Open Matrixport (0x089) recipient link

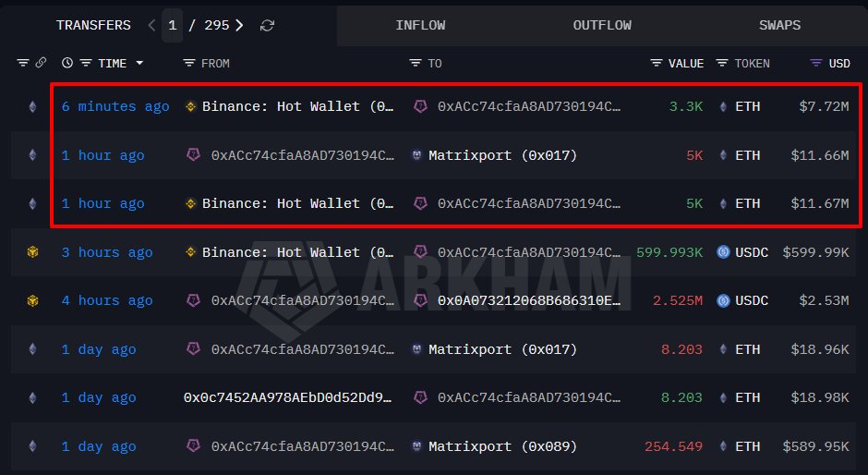tap(502, 446)
